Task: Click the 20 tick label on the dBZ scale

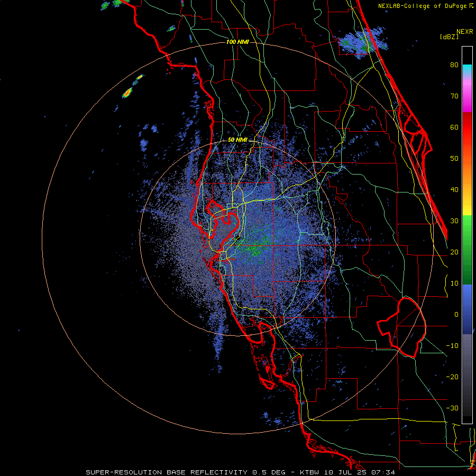Action: [454, 252]
